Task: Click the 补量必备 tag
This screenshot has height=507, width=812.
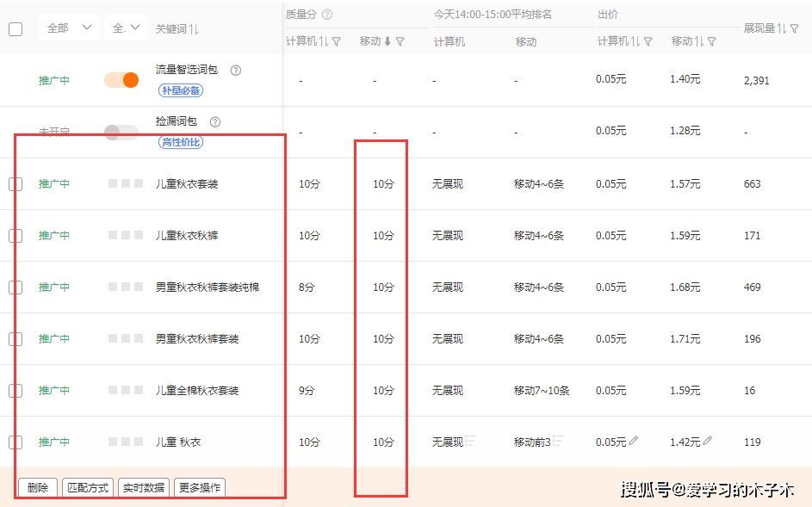Action: point(180,90)
